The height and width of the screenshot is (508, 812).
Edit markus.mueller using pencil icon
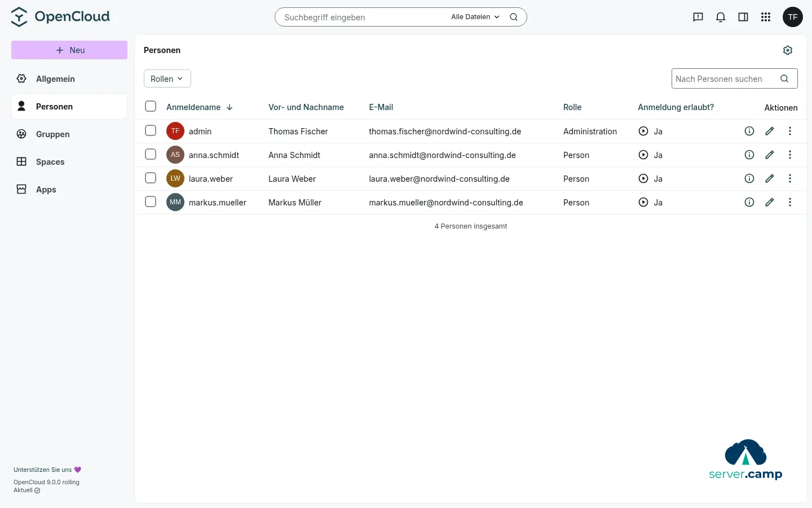coord(770,202)
